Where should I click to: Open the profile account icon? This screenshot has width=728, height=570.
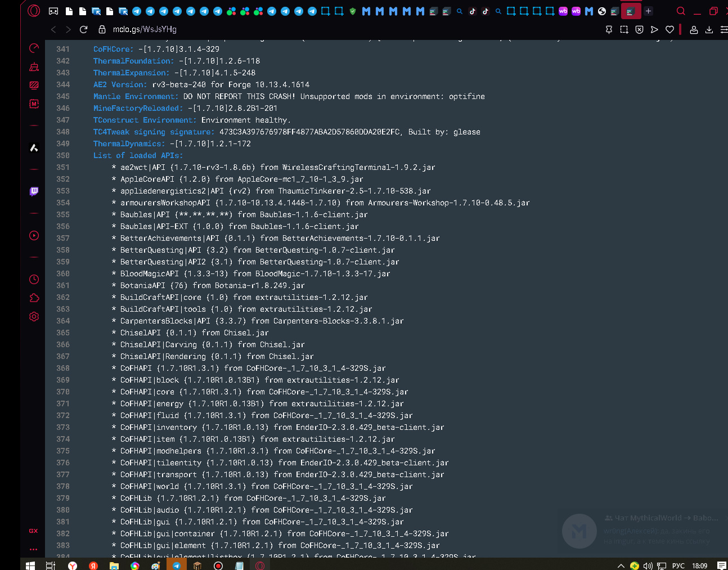pos(694,29)
